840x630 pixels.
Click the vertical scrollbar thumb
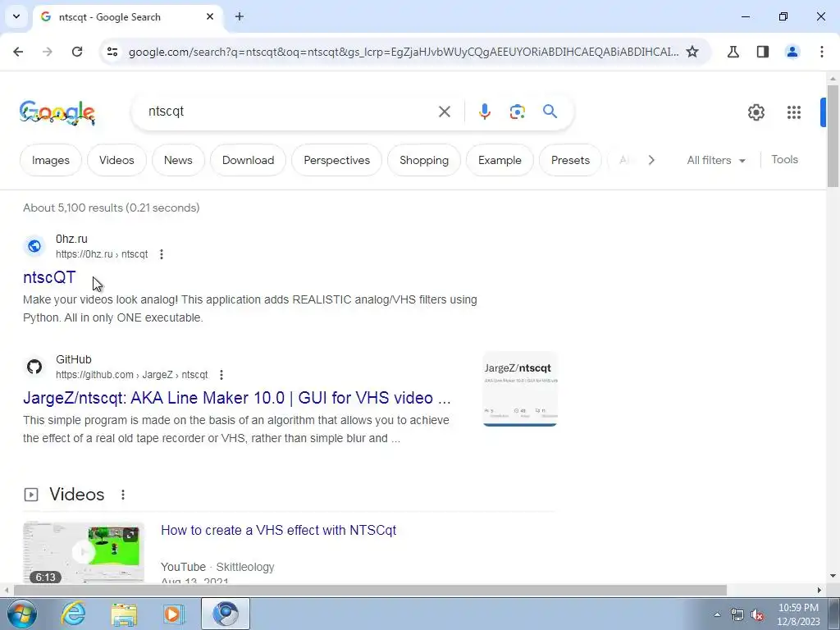click(x=833, y=136)
